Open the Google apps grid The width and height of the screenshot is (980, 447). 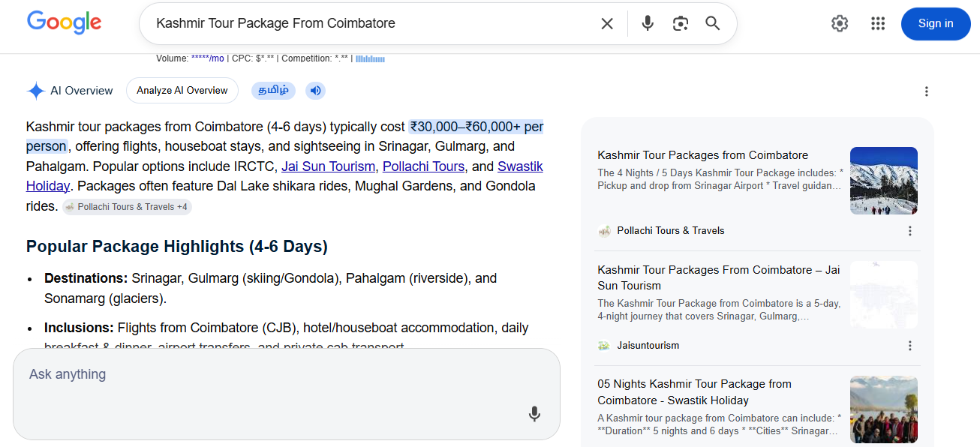pos(878,23)
